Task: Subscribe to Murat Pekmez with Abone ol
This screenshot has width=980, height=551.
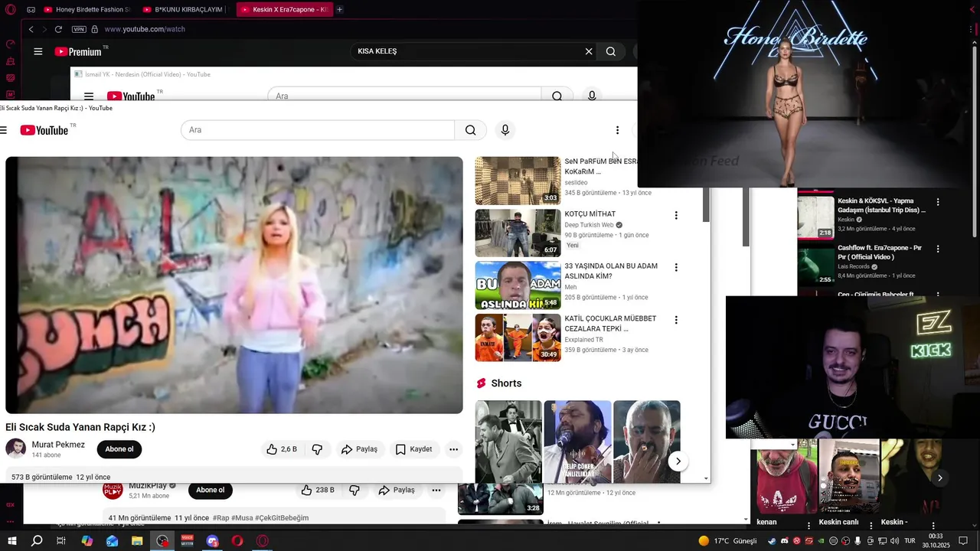Action: click(119, 449)
